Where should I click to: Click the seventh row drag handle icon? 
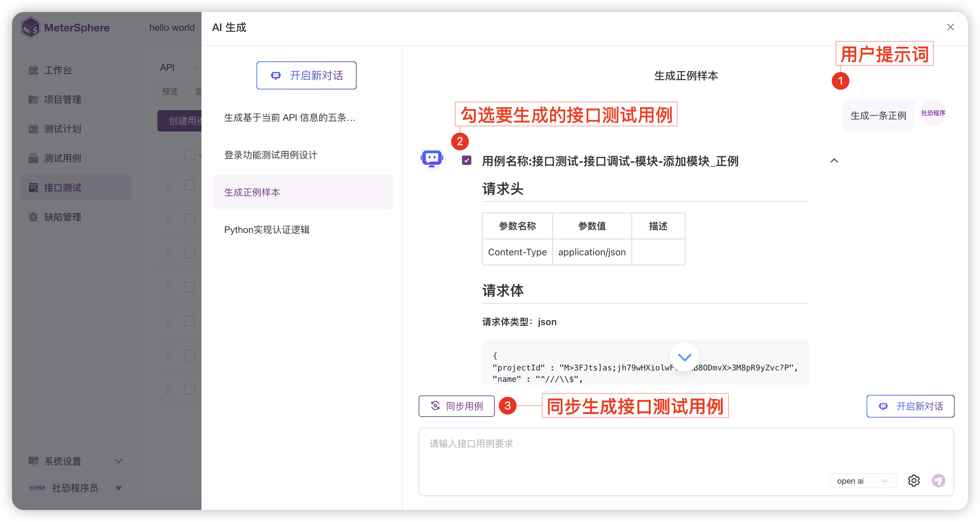168,389
